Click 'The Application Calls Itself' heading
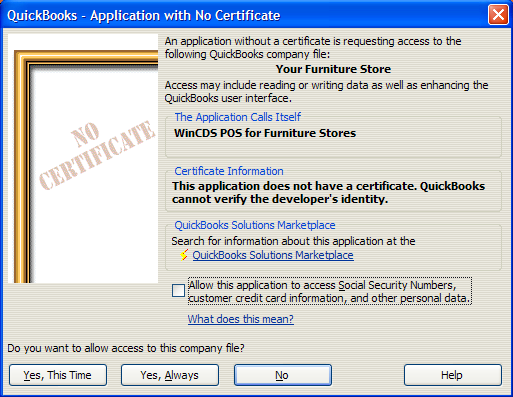 (238, 117)
